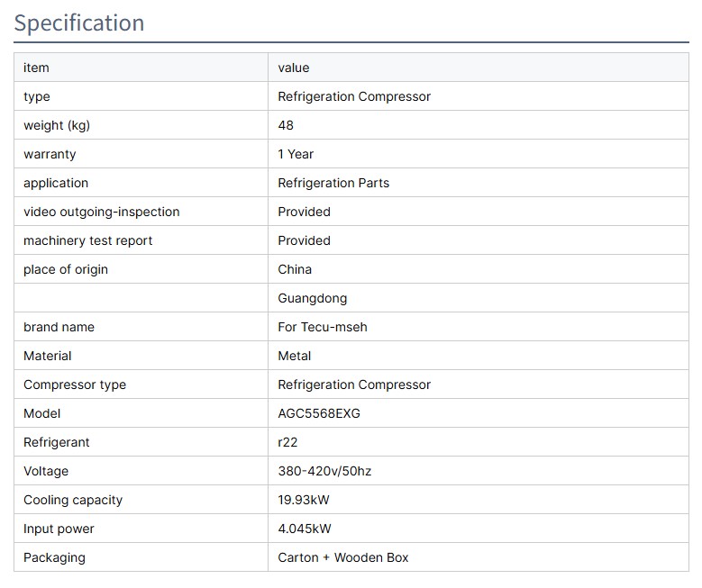The height and width of the screenshot is (588, 702).
Task: Select the 'Metal' material value
Action: 295,356
